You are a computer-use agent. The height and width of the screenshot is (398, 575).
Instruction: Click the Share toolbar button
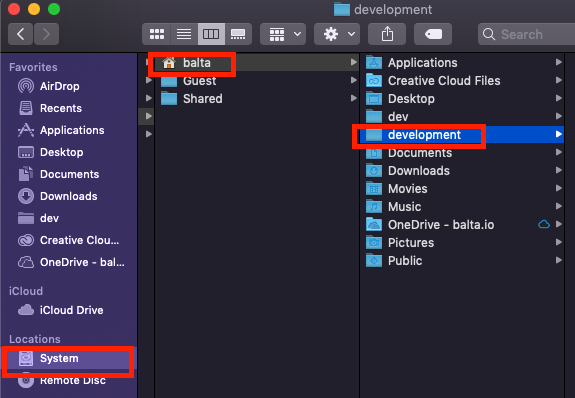pos(387,34)
